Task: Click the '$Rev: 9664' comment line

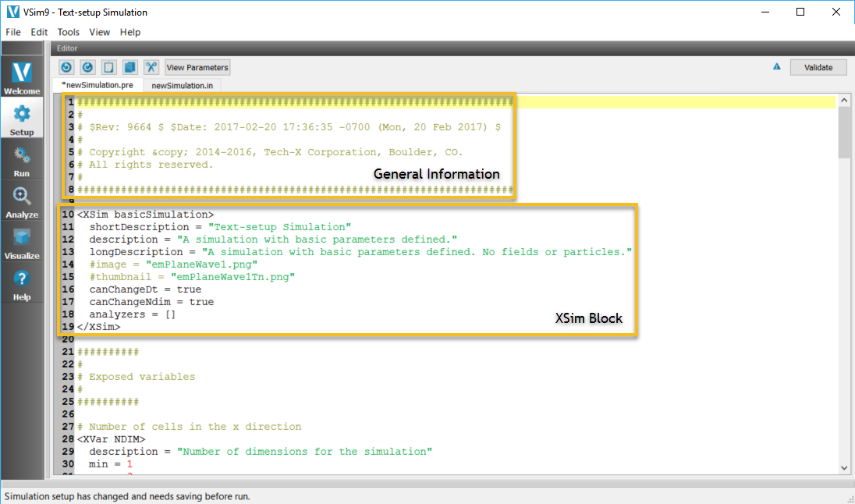Action: 289,127
